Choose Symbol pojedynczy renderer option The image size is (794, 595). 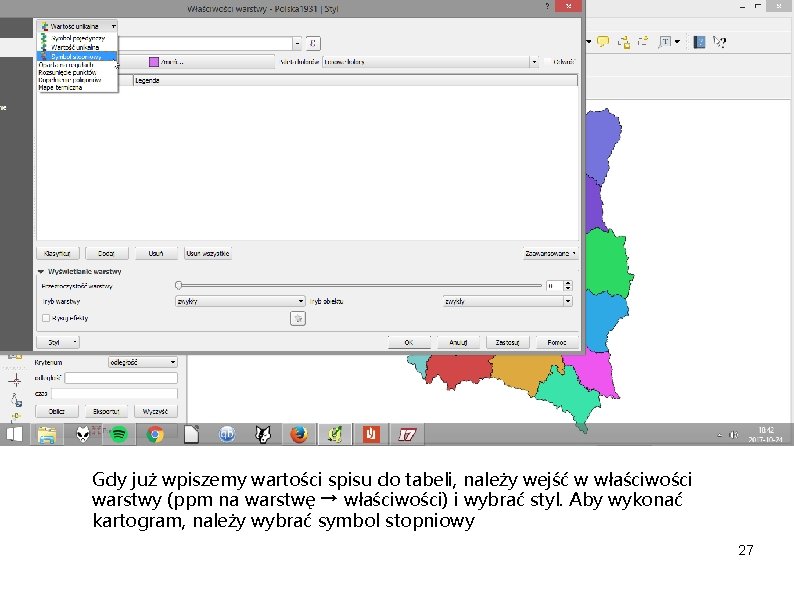[x=77, y=38]
